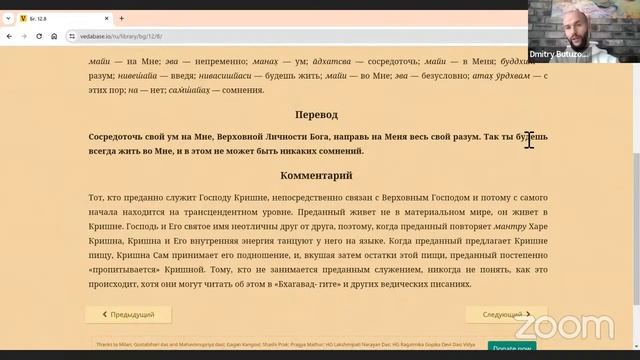Screen dimensions: 640x360
Task: Click the thanks contributors line at bottom
Action: (286, 345)
